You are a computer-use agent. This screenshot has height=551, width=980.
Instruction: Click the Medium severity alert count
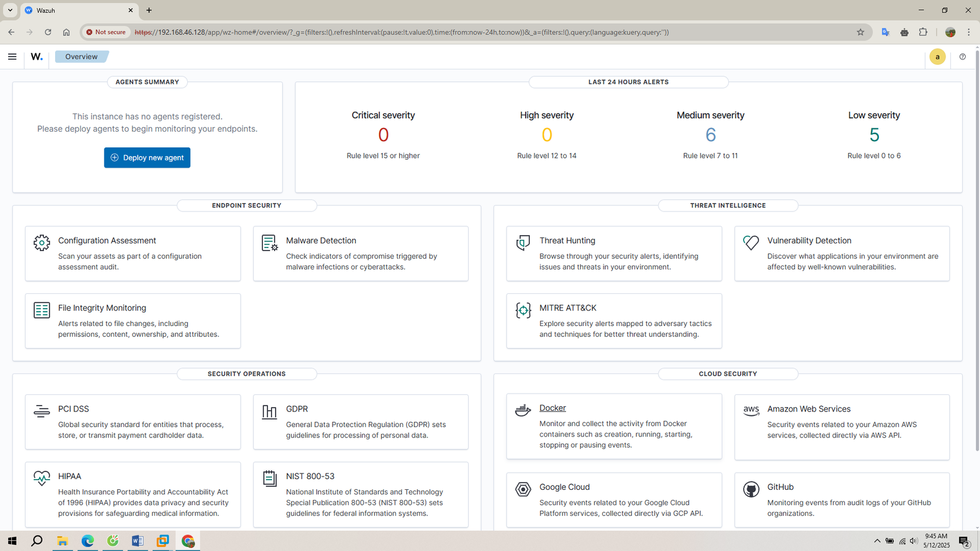point(710,135)
